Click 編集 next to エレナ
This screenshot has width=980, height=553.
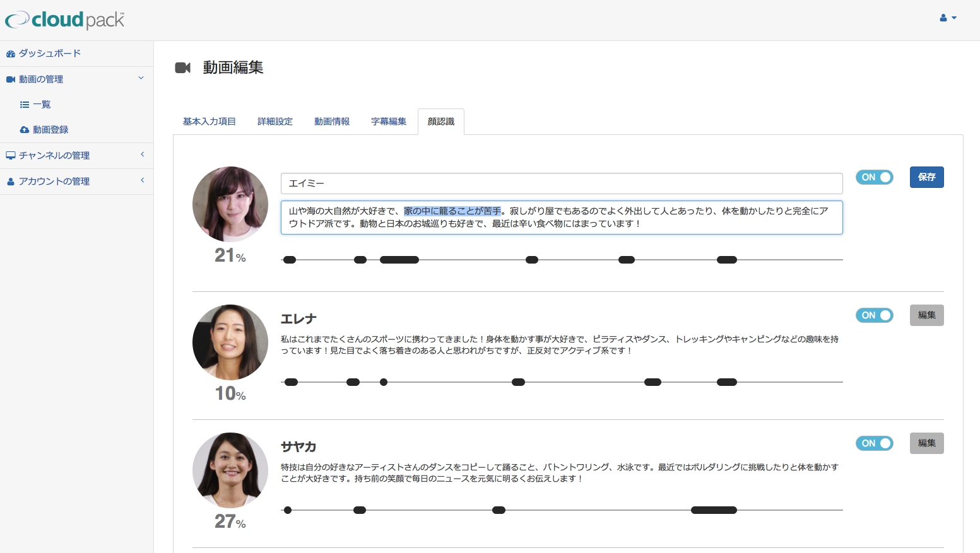coord(926,315)
